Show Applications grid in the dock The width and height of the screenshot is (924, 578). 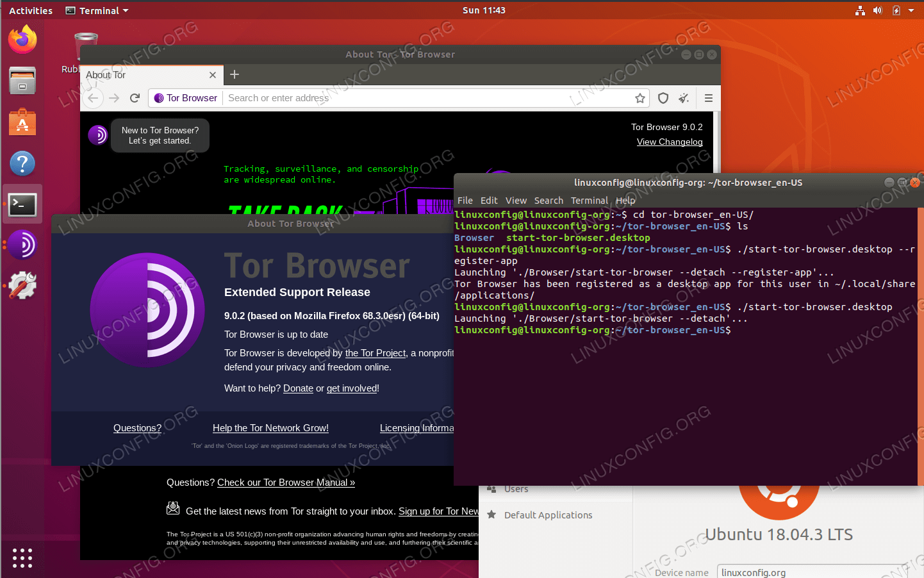pyautogui.click(x=22, y=557)
